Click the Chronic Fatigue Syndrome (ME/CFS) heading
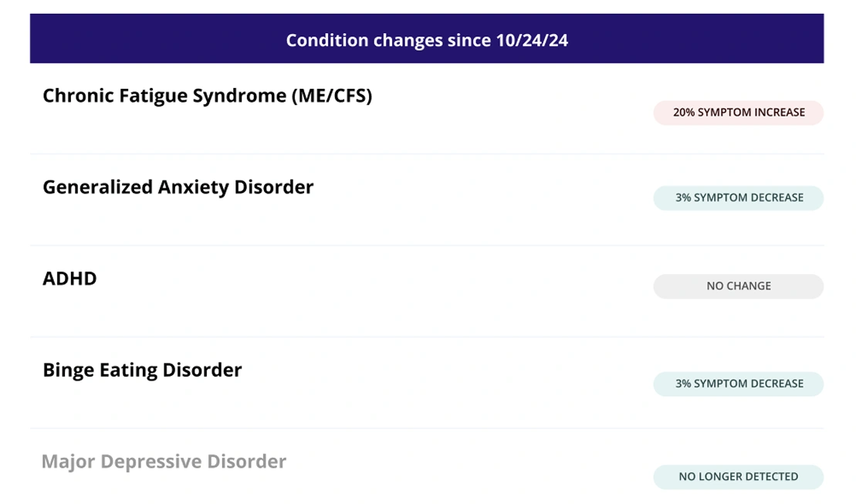The height and width of the screenshot is (504, 856). [x=208, y=96]
